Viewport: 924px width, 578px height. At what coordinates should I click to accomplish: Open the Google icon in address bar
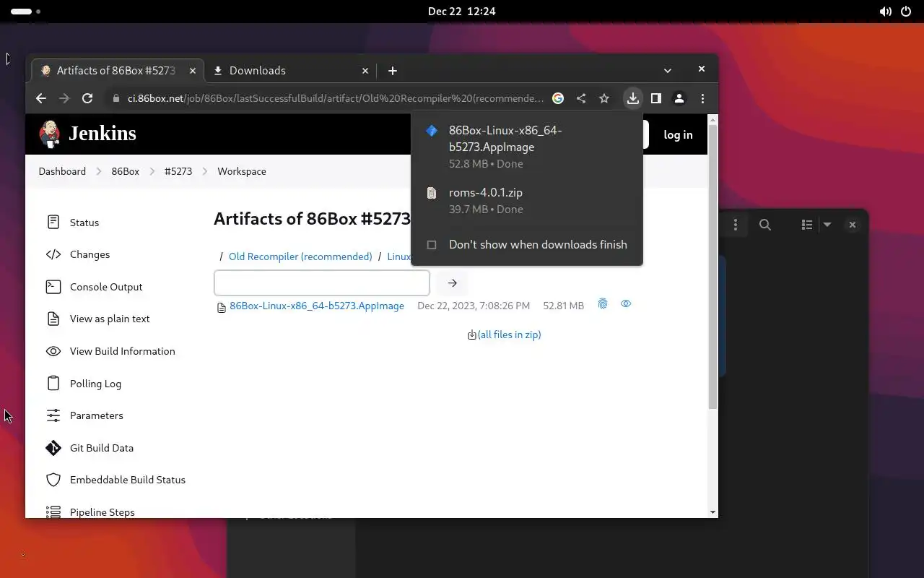click(x=558, y=98)
